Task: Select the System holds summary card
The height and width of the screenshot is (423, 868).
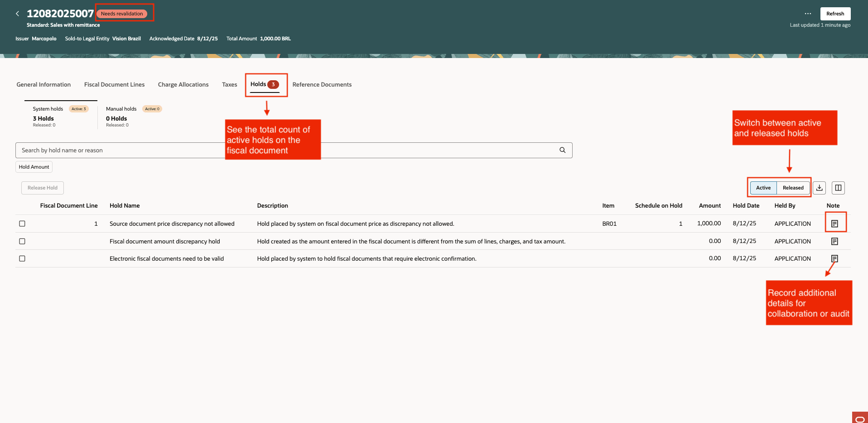Action: coord(61,116)
